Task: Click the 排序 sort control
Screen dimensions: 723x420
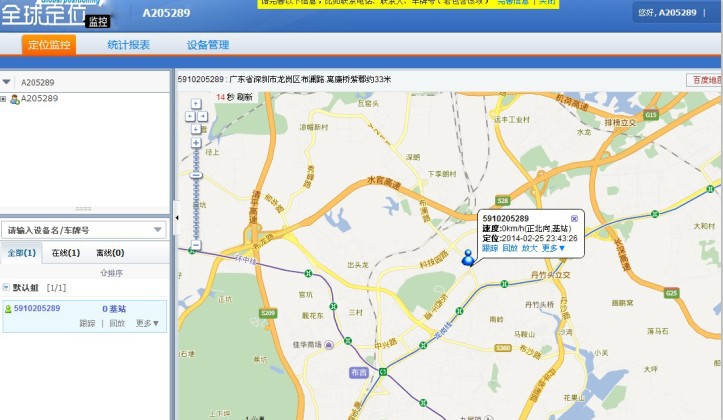Action: pos(112,273)
